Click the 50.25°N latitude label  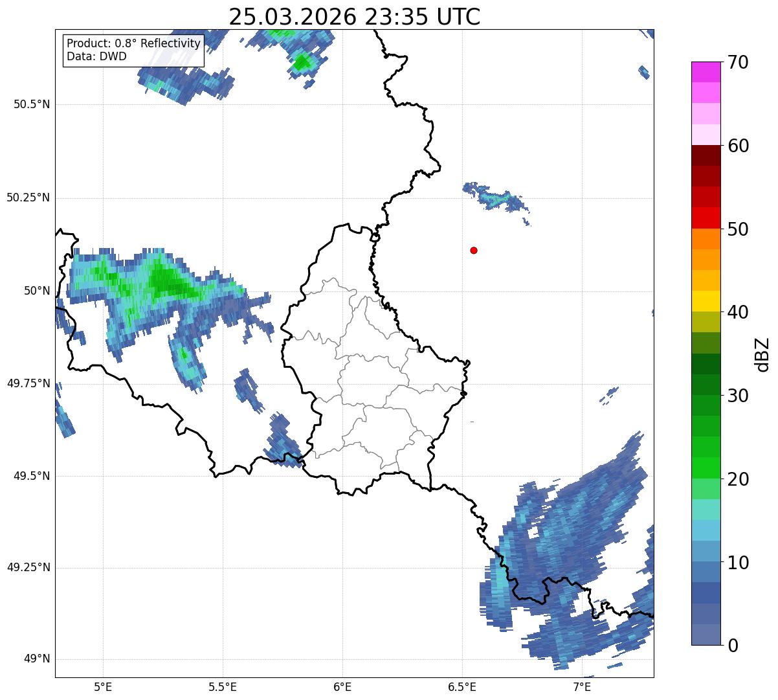tap(28, 198)
